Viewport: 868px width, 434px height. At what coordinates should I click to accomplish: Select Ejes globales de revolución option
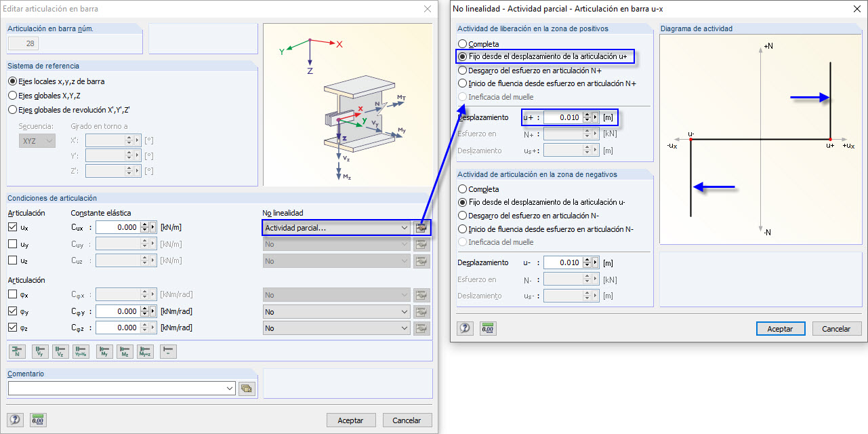[x=69, y=110]
